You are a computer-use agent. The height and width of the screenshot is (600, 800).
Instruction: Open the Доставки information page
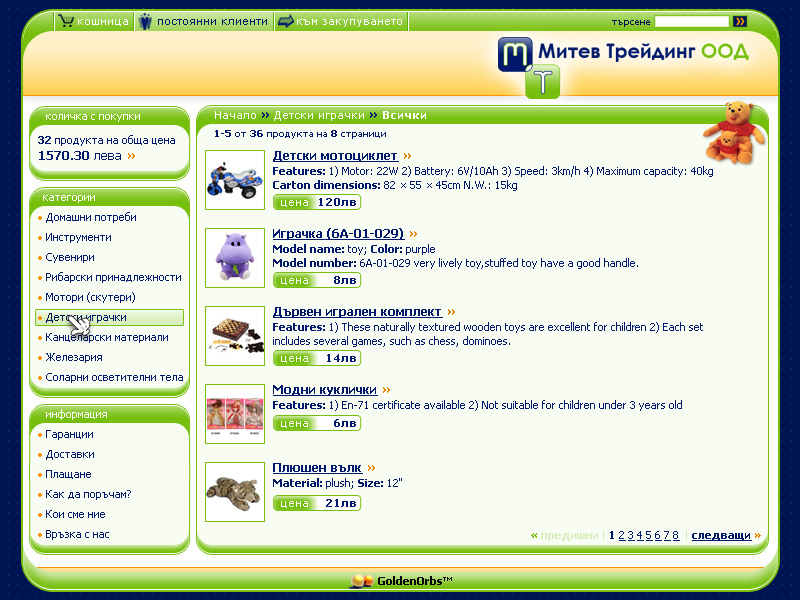click(x=70, y=454)
